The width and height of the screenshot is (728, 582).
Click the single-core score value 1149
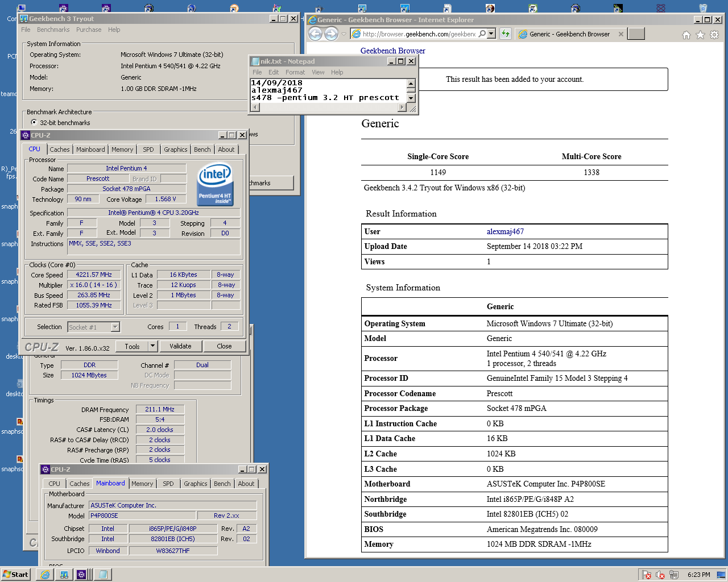pos(438,172)
